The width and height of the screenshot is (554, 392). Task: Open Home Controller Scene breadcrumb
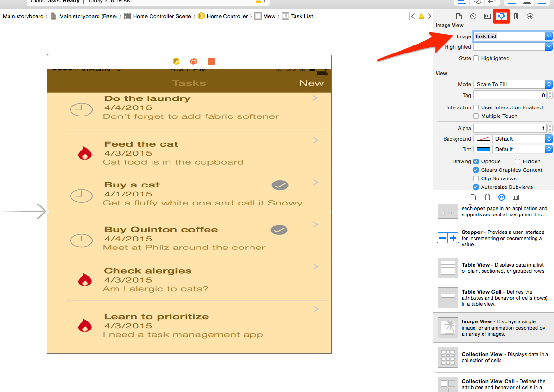pos(158,16)
